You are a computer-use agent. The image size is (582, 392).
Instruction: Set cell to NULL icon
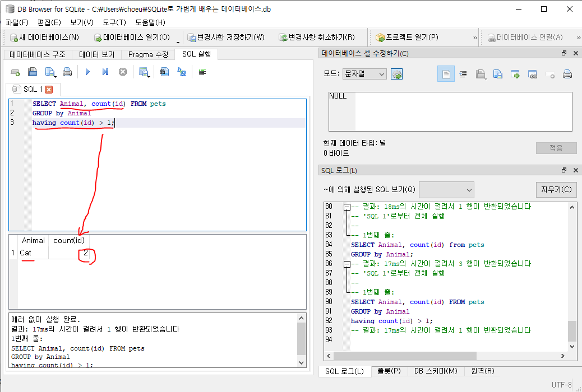click(550, 74)
